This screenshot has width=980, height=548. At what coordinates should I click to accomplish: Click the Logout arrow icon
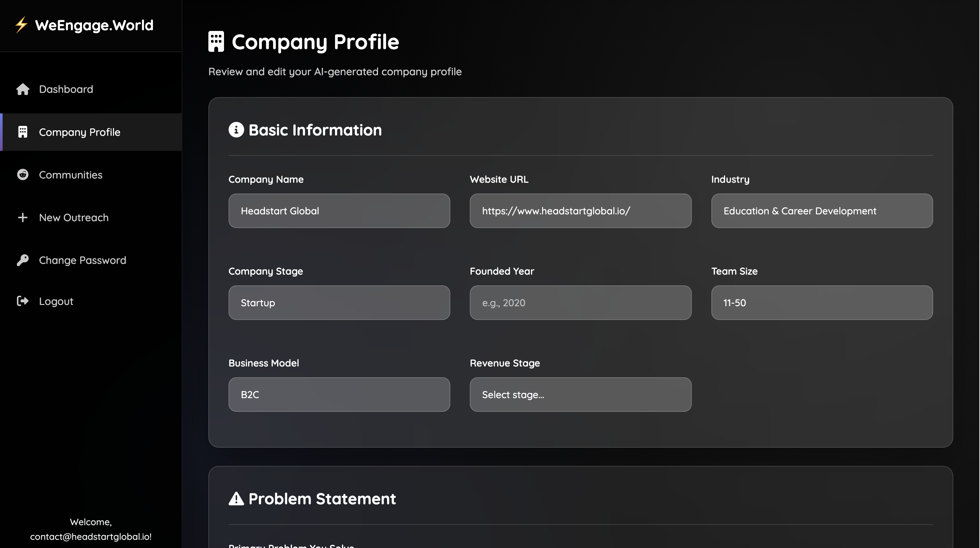point(23,301)
